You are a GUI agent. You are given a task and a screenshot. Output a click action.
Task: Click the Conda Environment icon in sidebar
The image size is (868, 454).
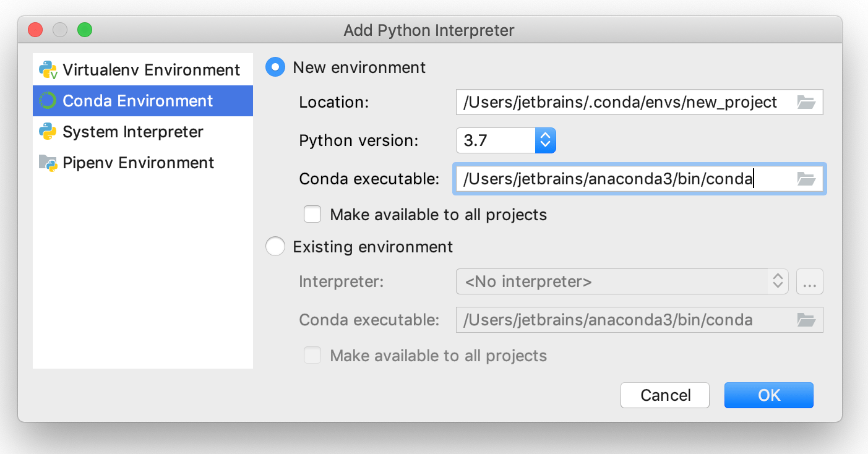[x=48, y=100]
